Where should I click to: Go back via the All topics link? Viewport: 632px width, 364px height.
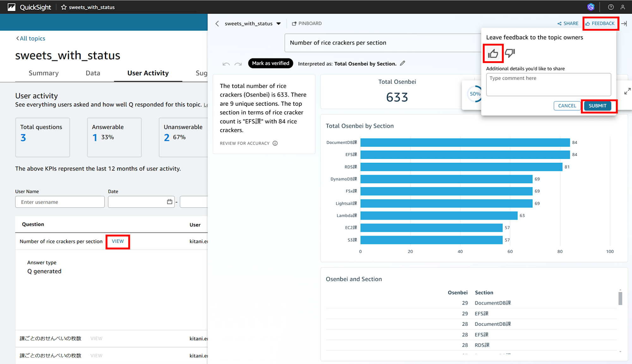click(x=31, y=39)
